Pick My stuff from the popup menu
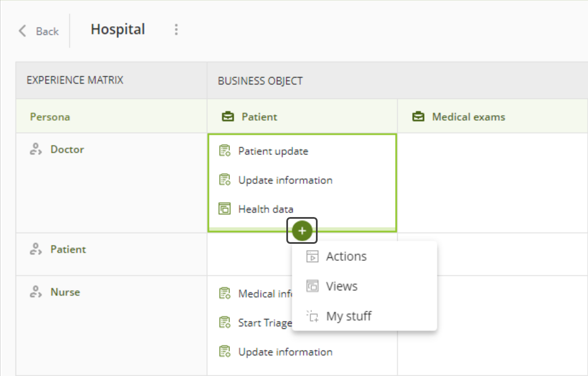Viewport: 588px width, 376px height. pos(348,316)
